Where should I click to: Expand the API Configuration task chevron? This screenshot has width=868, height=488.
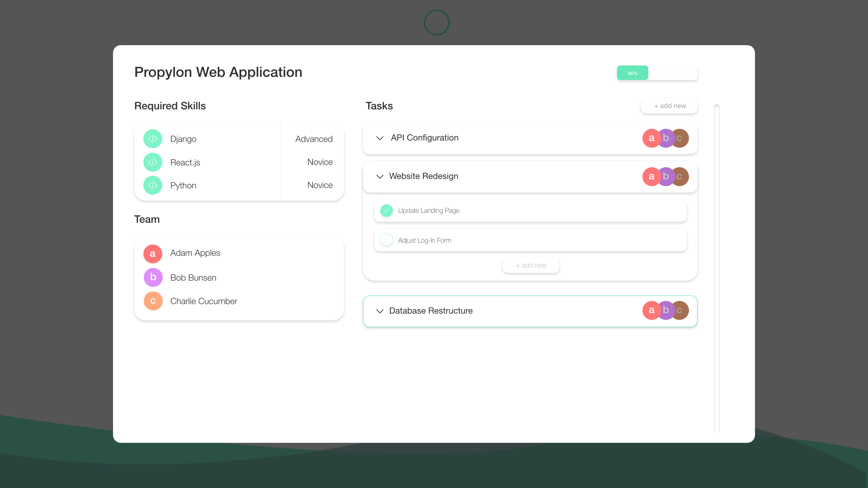[x=380, y=138]
